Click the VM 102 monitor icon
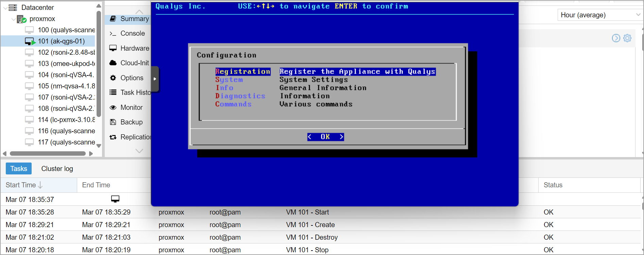Screen dimensions: 644x255 click(30, 53)
